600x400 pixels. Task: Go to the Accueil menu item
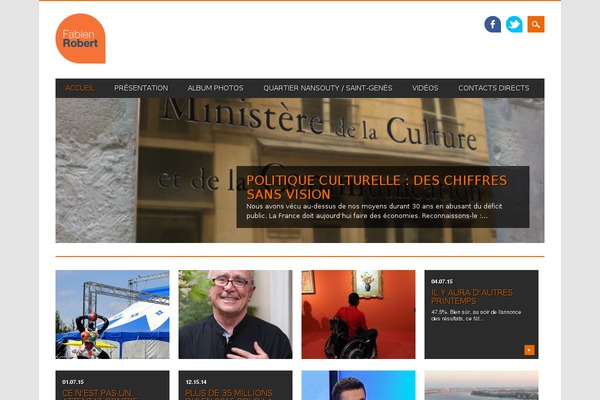[80, 88]
